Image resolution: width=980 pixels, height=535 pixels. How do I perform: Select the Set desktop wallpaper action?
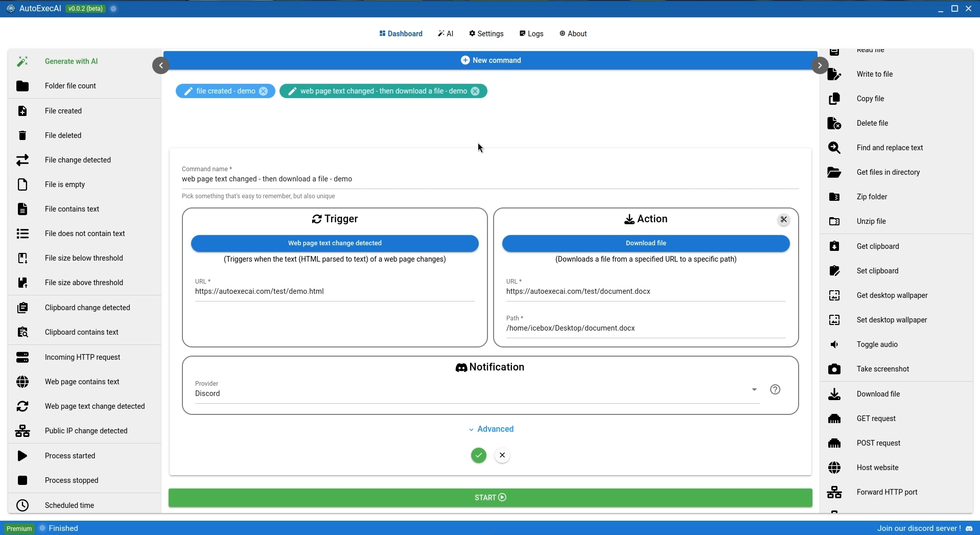click(897, 320)
